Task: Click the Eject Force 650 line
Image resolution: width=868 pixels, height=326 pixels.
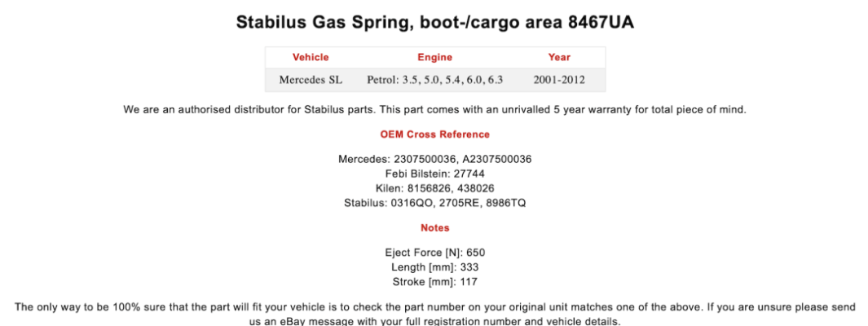Action: pos(434,253)
